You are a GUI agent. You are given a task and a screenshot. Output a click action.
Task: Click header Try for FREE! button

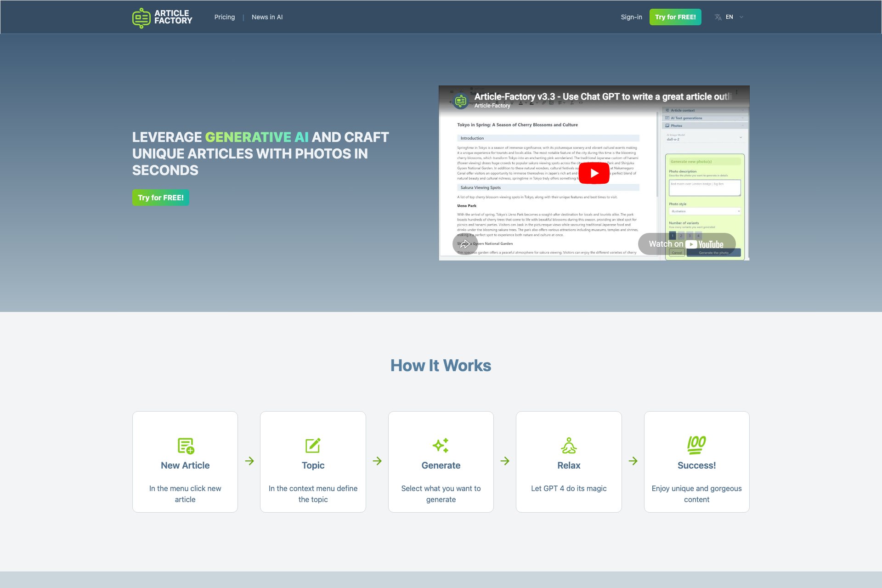point(675,17)
